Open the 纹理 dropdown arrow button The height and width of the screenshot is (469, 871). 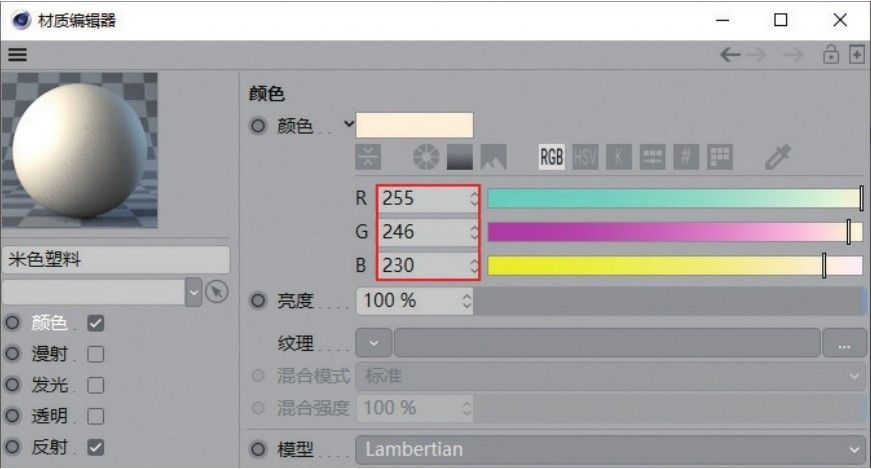tap(374, 343)
